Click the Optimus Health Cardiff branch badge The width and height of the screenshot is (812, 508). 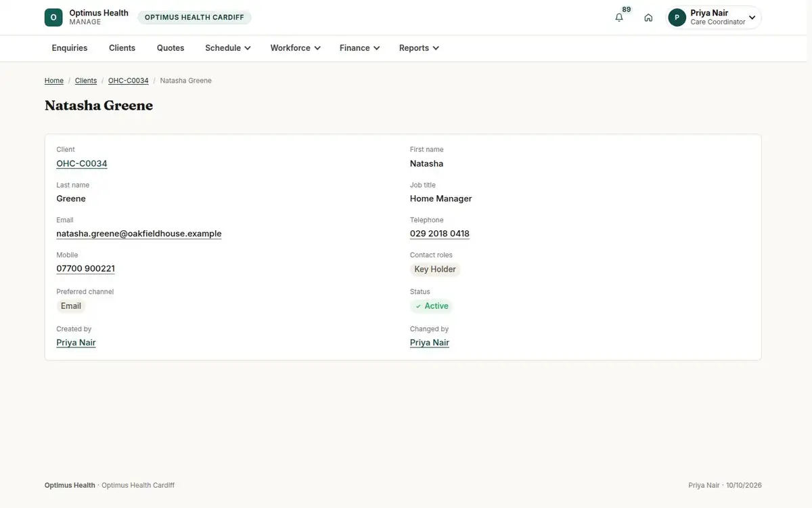[x=194, y=18]
